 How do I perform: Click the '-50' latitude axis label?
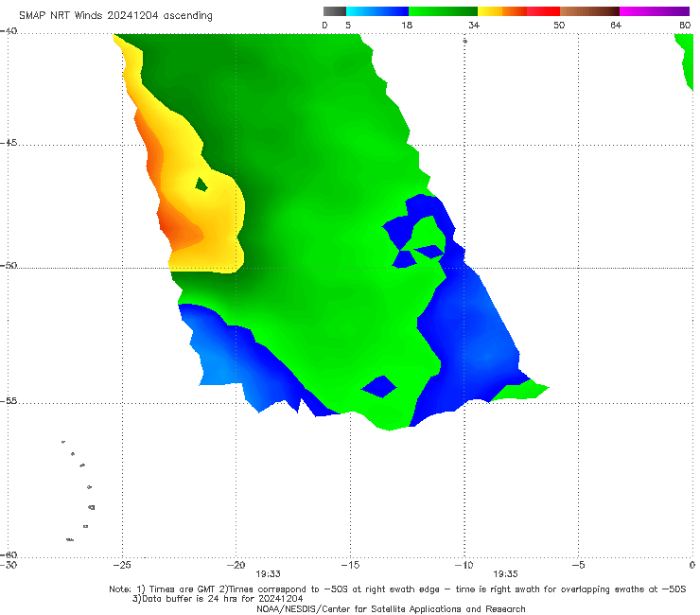tap(9, 265)
